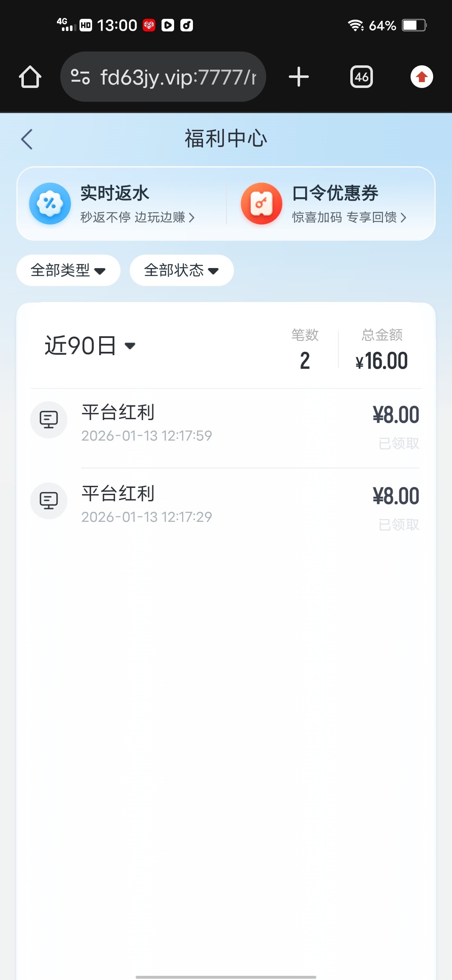Open a new browser tab with plus icon

coord(299,77)
